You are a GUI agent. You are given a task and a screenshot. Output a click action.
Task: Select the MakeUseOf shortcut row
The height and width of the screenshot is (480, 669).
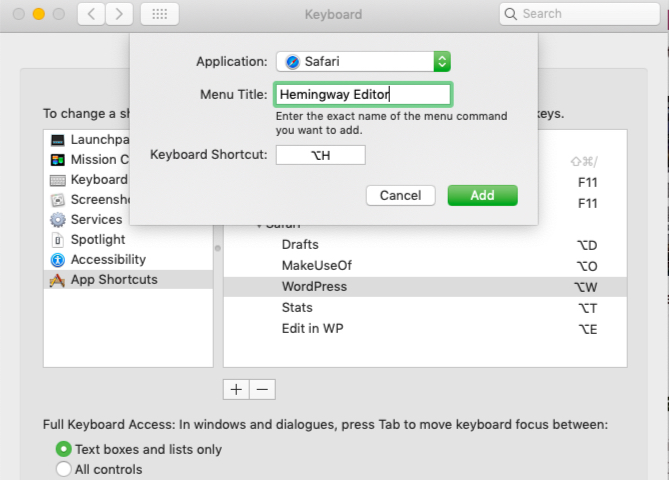point(425,266)
